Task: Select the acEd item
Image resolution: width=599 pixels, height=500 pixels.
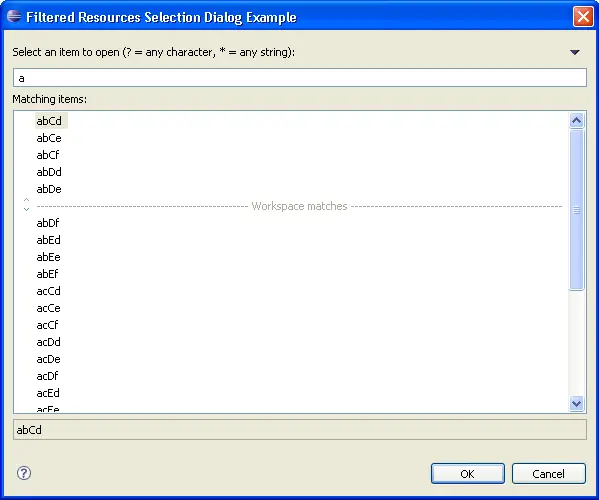Action: point(48,393)
